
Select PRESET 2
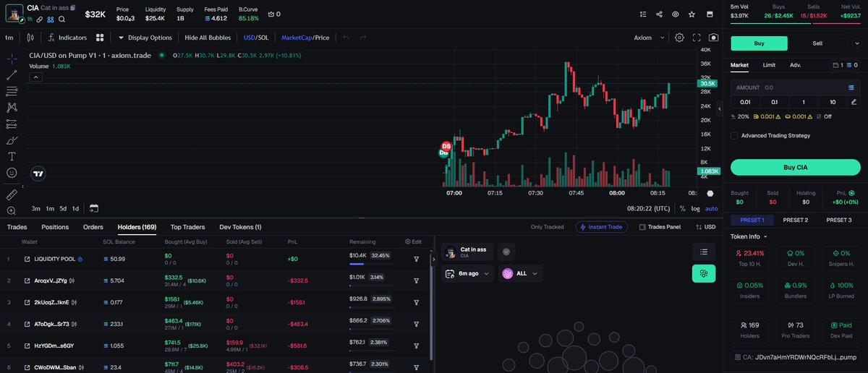pos(795,220)
